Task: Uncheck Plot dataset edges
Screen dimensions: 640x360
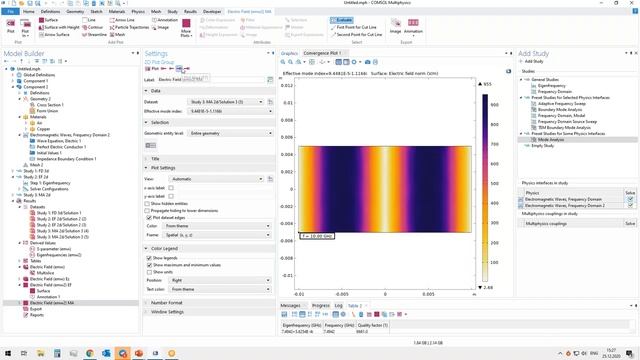Action: 149,218
